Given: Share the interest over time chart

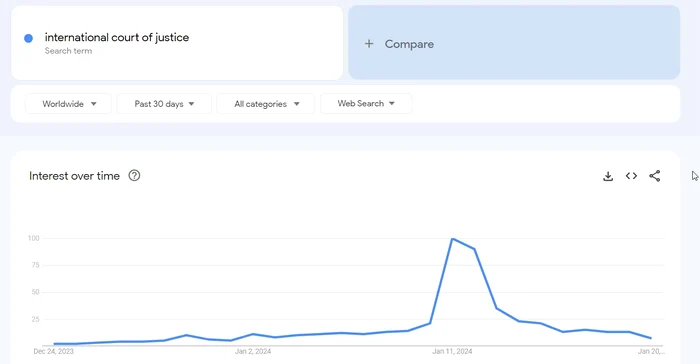Looking at the screenshot, I should coord(654,176).
